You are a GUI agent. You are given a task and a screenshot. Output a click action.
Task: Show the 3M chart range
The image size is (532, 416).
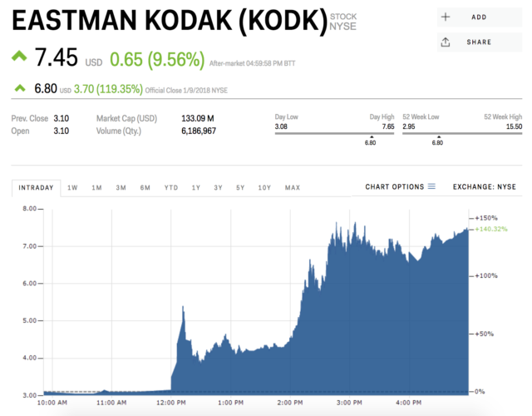coord(121,188)
